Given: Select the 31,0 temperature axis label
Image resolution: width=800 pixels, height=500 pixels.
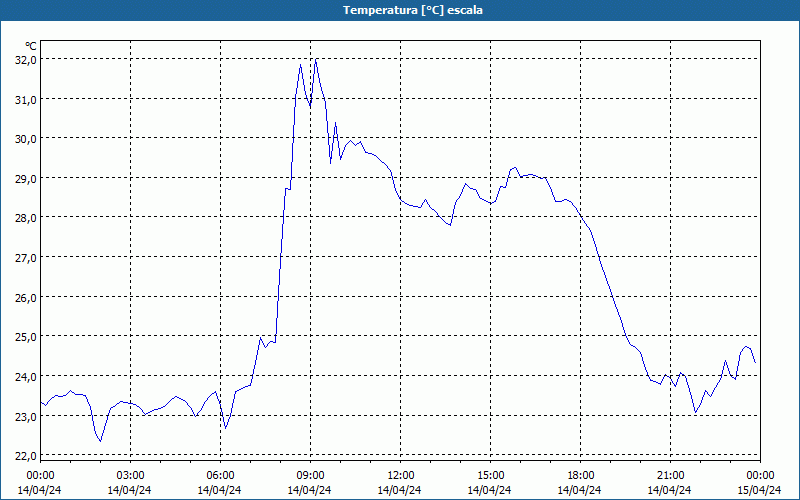Looking at the screenshot, I should click(26, 99).
